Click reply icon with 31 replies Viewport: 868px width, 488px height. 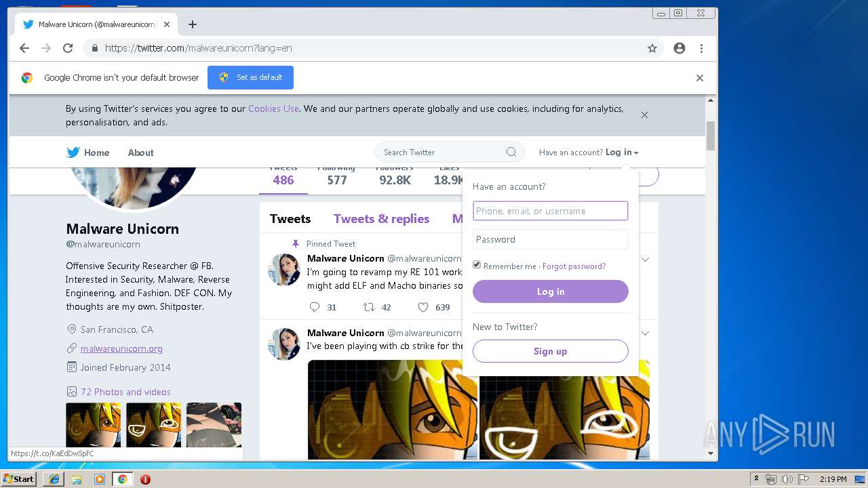pos(315,307)
